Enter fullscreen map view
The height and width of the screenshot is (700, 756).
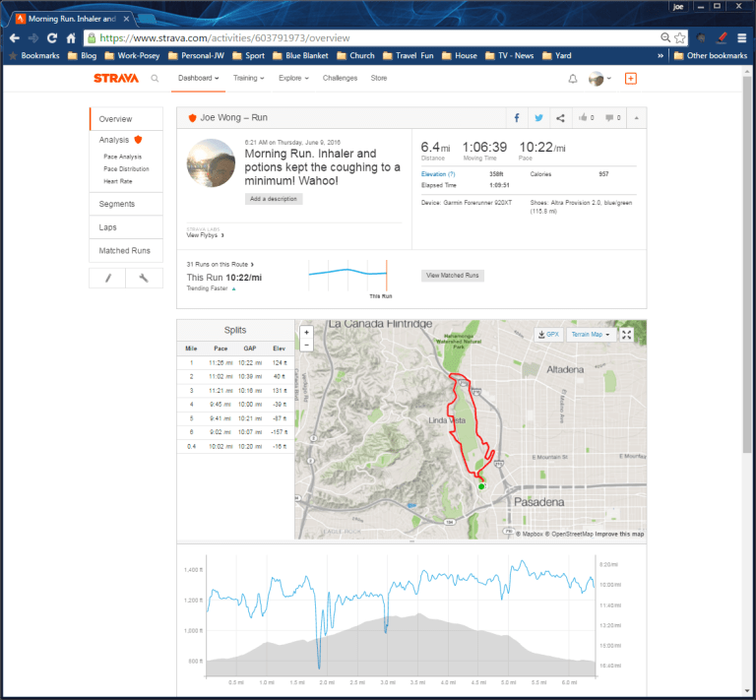click(627, 335)
